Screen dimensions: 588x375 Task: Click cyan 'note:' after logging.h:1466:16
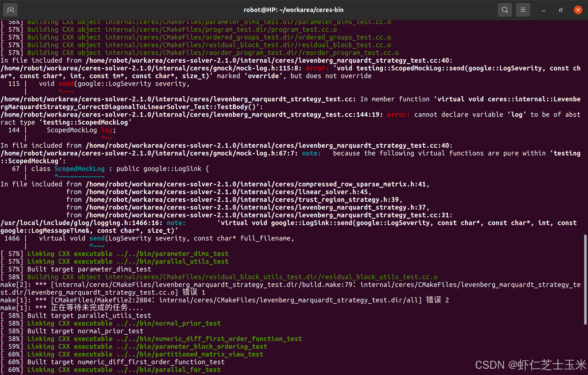176,223
